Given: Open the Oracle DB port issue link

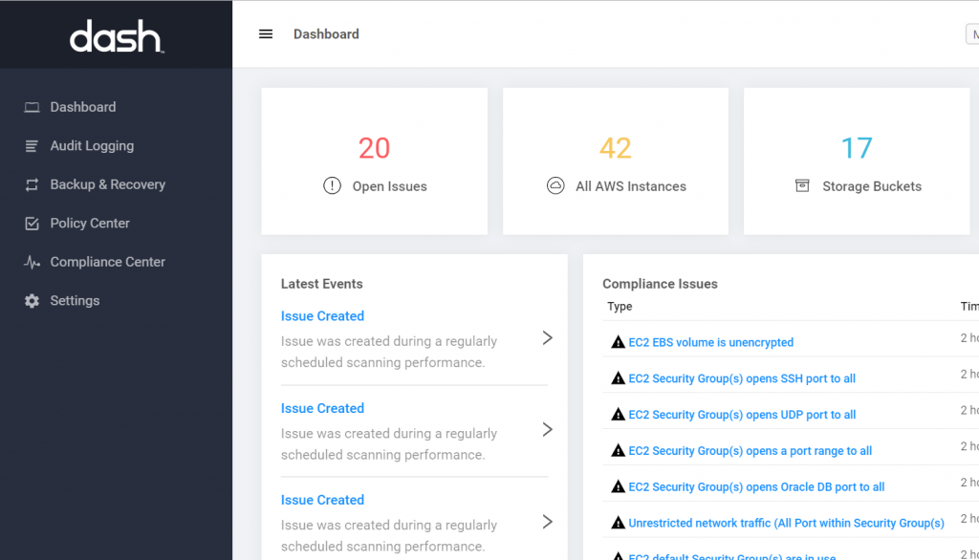Looking at the screenshot, I should tap(755, 487).
